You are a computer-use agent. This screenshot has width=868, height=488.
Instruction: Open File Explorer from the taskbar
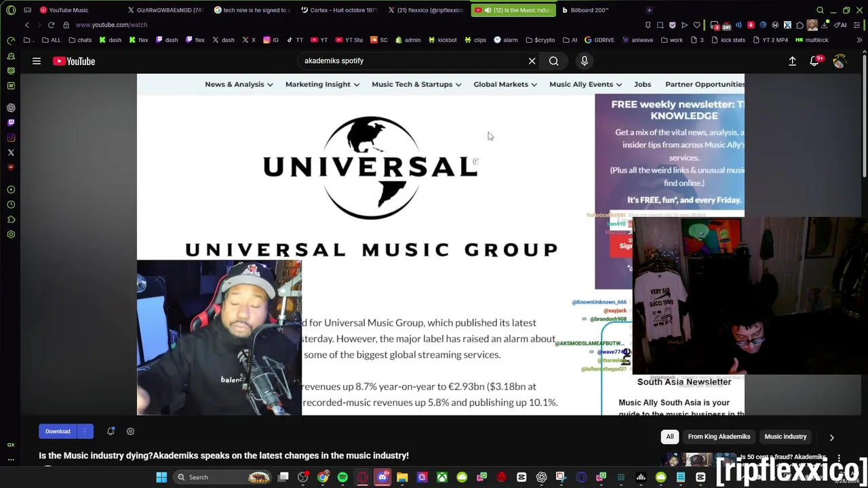coord(402,477)
